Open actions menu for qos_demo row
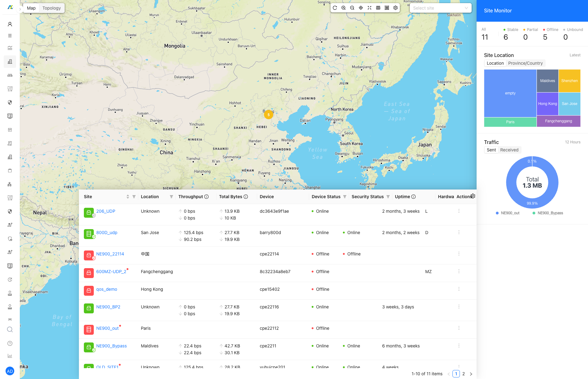This screenshot has width=588, height=379. pos(459,289)
